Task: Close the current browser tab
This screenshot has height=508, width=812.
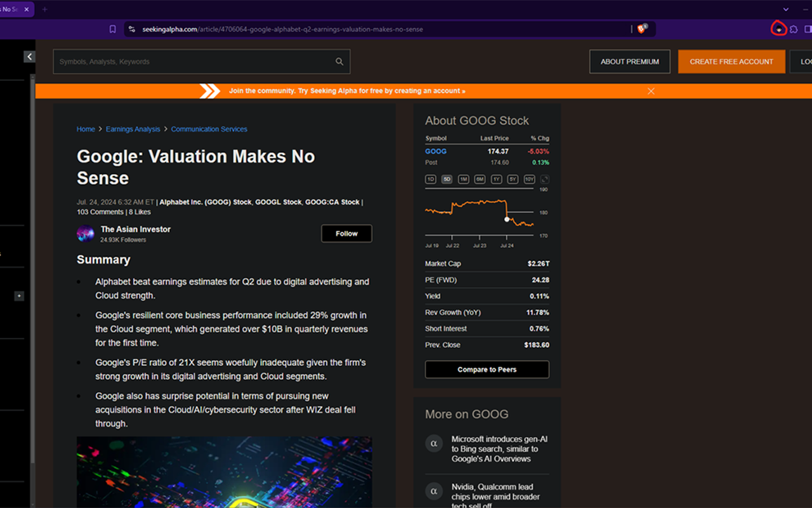Action: pos(27,10)
